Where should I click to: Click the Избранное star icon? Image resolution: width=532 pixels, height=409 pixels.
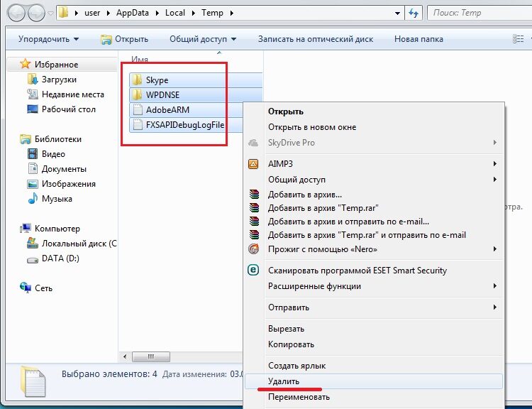click(26, 65)
